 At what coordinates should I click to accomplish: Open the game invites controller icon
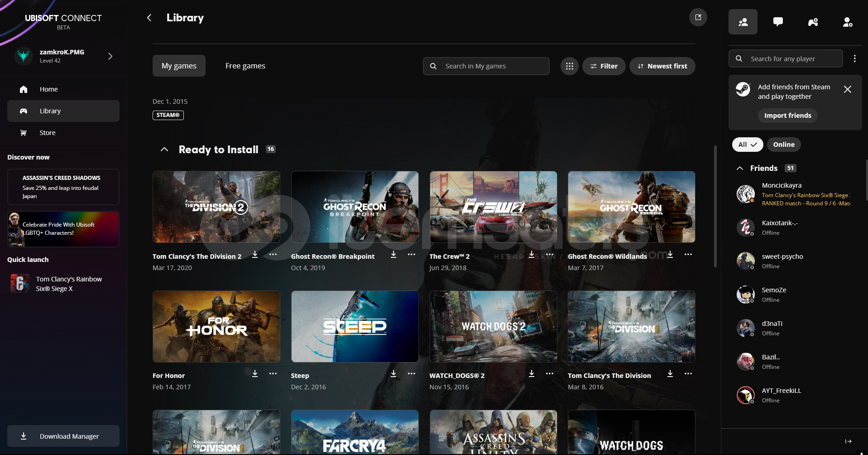[813, 22]
